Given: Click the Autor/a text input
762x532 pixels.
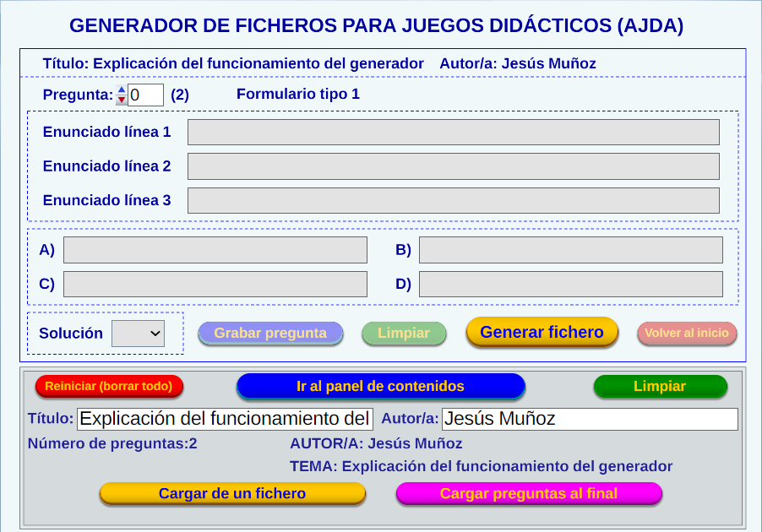Looking at the screenshot, I should pyautogui.click(x=590, y=419).
